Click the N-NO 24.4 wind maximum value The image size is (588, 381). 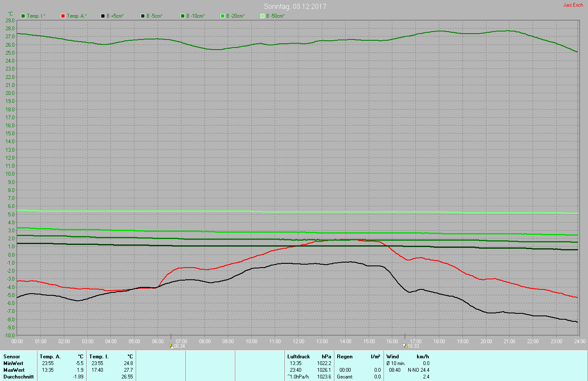click(x=418, y=370)
